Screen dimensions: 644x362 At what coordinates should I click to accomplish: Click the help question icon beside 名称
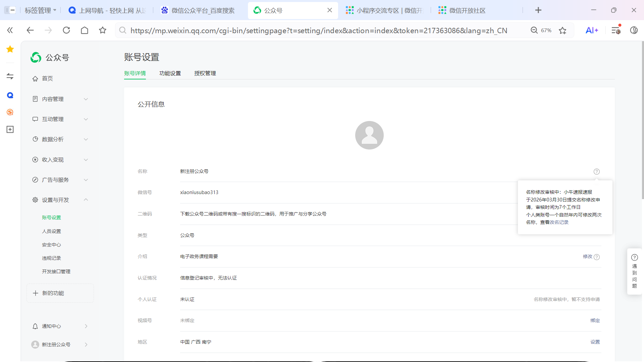[596, 172]
